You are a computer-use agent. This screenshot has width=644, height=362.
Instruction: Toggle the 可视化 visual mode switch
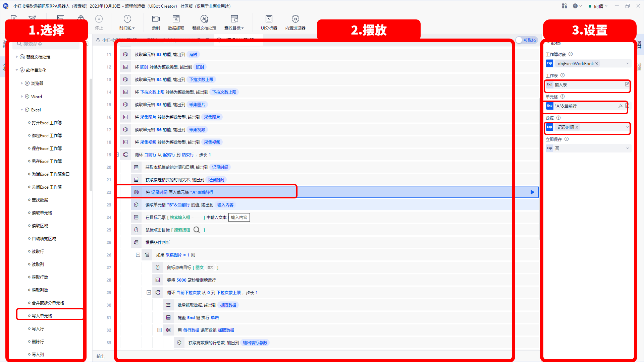526,40
